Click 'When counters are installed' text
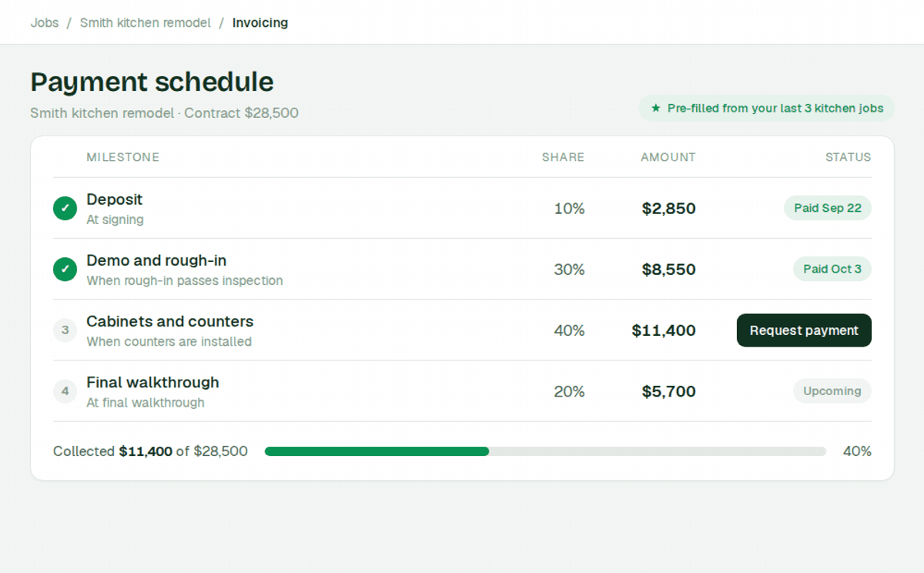924x573 pixels. (169, 341)
